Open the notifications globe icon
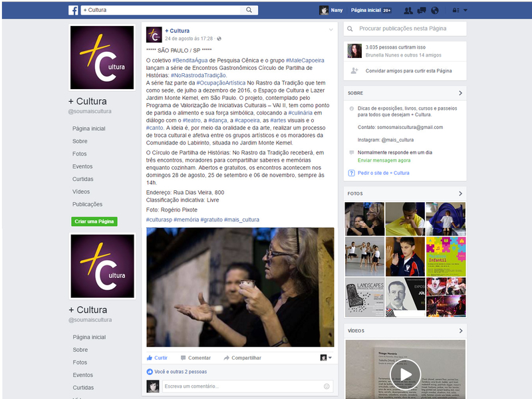The height and width of the screenshot is (399, 532). click(x=435, y=11)
